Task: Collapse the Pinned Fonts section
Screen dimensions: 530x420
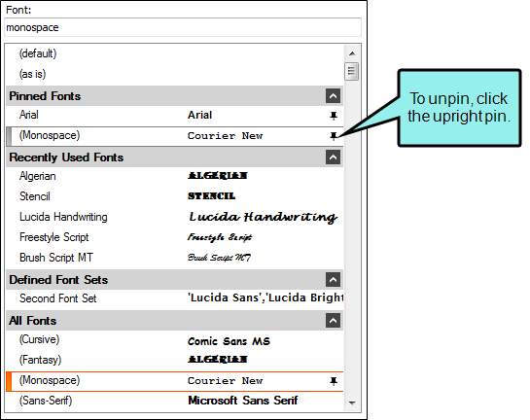Action: click(333, 96)
